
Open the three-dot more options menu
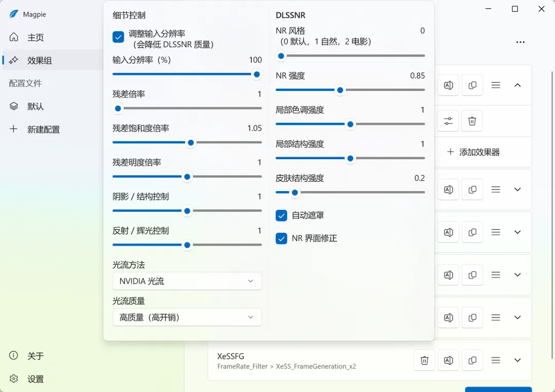(520, 42)
